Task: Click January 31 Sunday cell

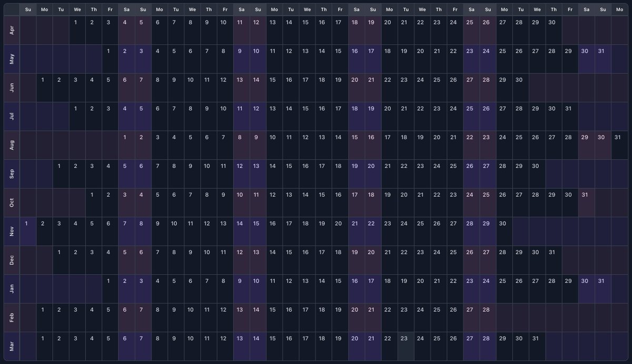Action: coord(603,288)
